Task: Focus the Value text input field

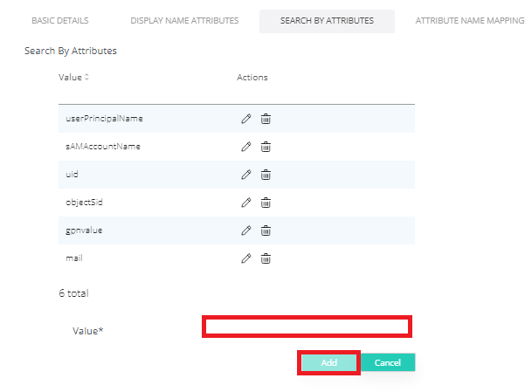Action: pos(307,327)
